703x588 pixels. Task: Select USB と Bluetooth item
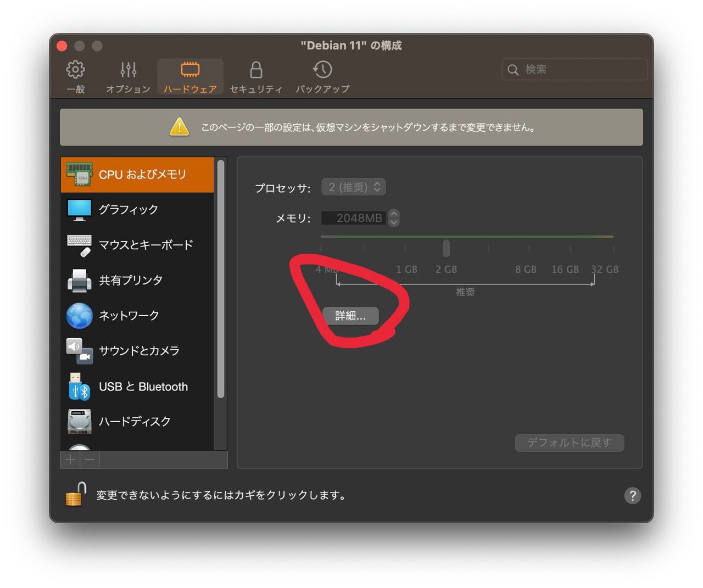pyautogui.click(x=137, y=387)
